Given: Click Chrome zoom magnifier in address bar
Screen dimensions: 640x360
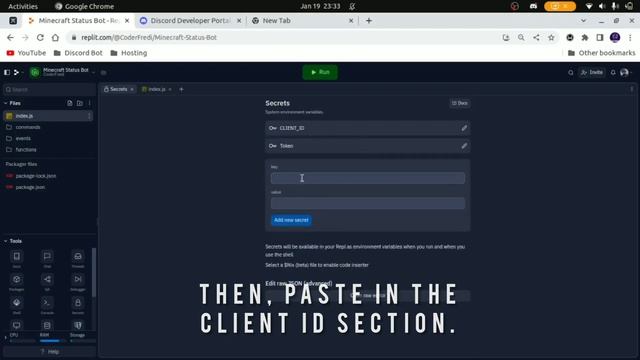Looking at the screenshot, I should pos(521,38).
